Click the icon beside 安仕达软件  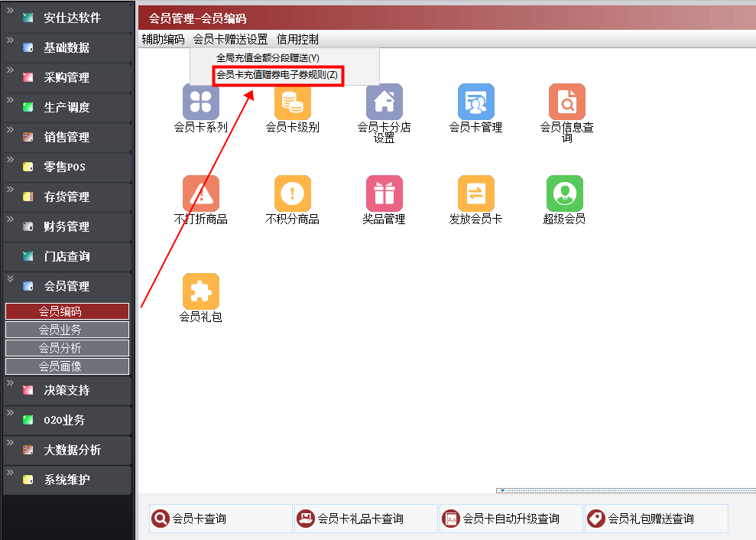point(28,18)
